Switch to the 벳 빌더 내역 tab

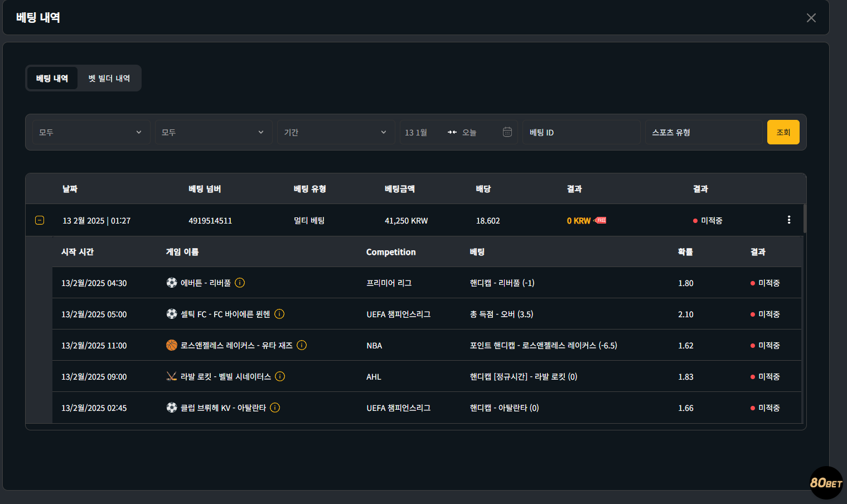[x=109, y=78]
